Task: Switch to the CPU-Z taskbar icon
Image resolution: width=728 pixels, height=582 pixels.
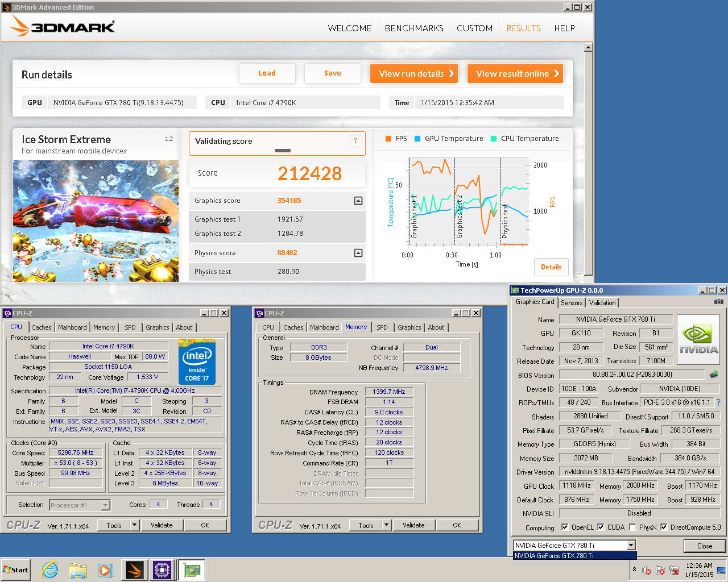Action: click(x=162, y=570)
